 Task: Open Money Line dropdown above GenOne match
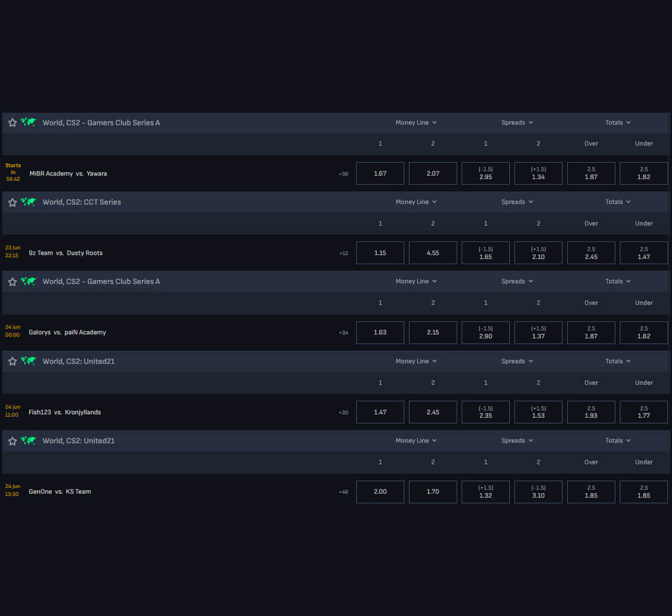[x=416, y=440]
